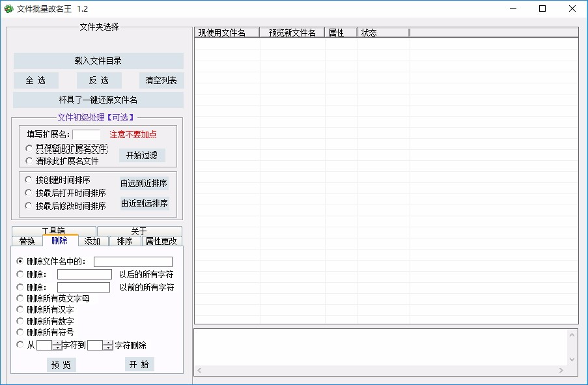The image size is (588, 385).
Task: Switch to 工具箱 tab
Action: (x=53, y=231)
